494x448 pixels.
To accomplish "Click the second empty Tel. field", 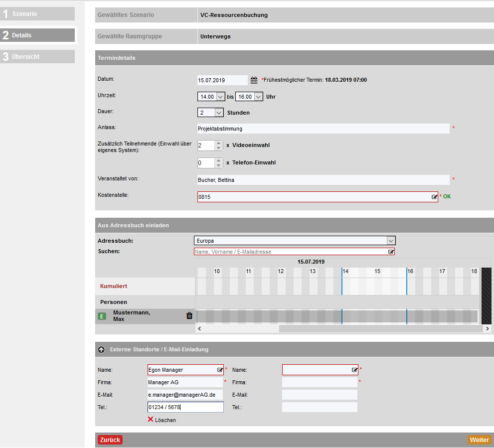I will coord(320,407).
